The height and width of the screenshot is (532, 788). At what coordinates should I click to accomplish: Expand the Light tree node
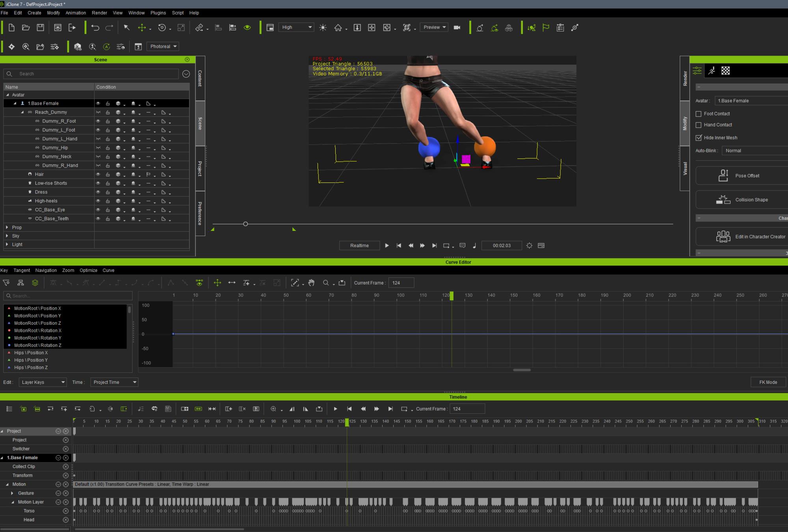7,244
